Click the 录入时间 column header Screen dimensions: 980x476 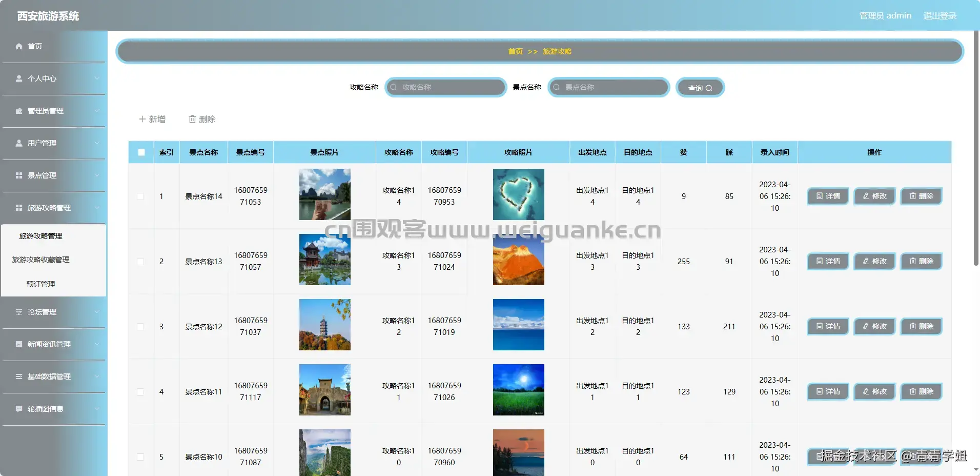pos(775,152)
